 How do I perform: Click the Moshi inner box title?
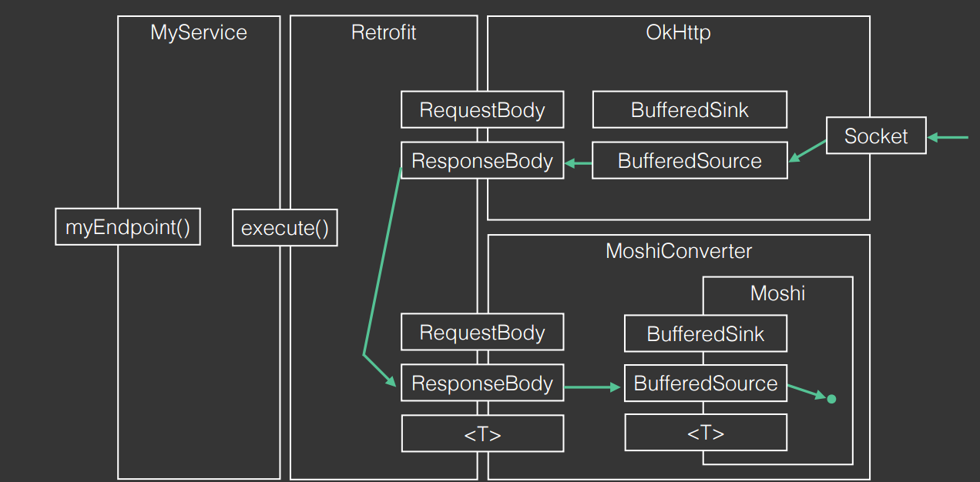tap(777, 293)
